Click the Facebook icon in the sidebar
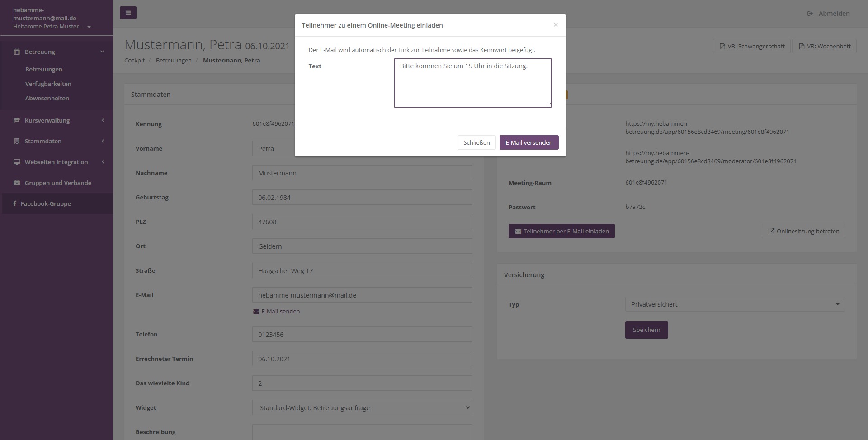Screen dimensions: 868x440 15,203
